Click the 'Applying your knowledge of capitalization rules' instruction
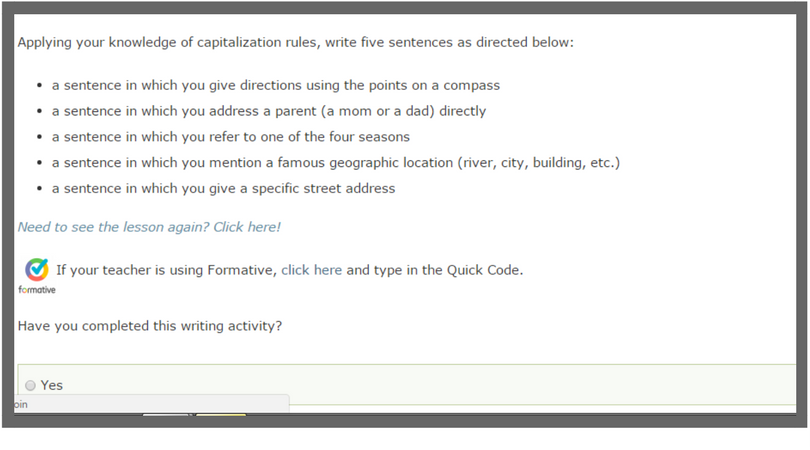810x450 pixels. click(295, 42)
